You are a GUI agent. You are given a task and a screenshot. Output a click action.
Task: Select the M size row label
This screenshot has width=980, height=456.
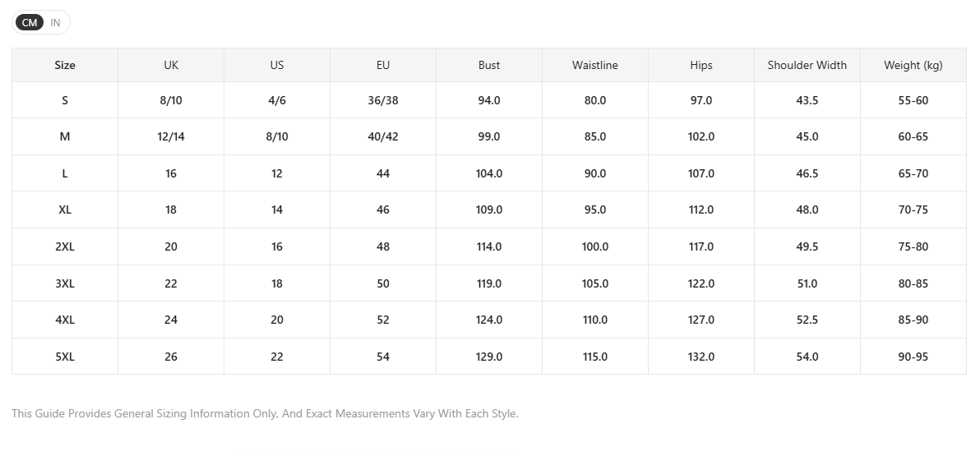pos(65,136)
